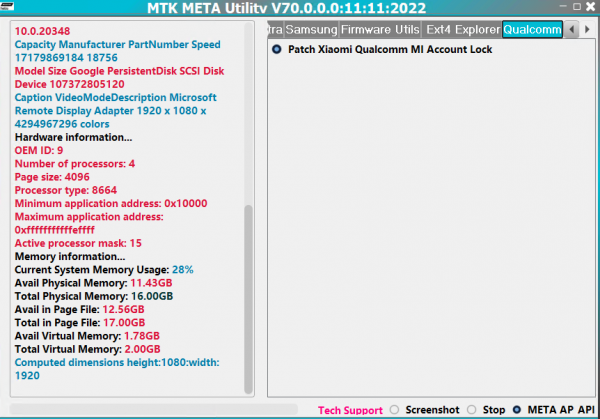The width and height of the screenshot is (600, 419).
Task: Close the MTK META Utility window
Action: pyautogui.click(x=590, y=7)
